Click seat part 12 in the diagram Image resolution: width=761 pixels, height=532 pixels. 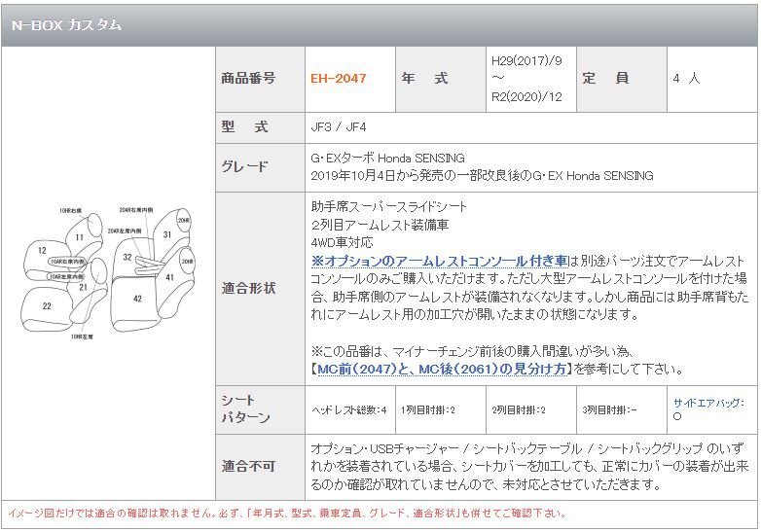[42, 250]
